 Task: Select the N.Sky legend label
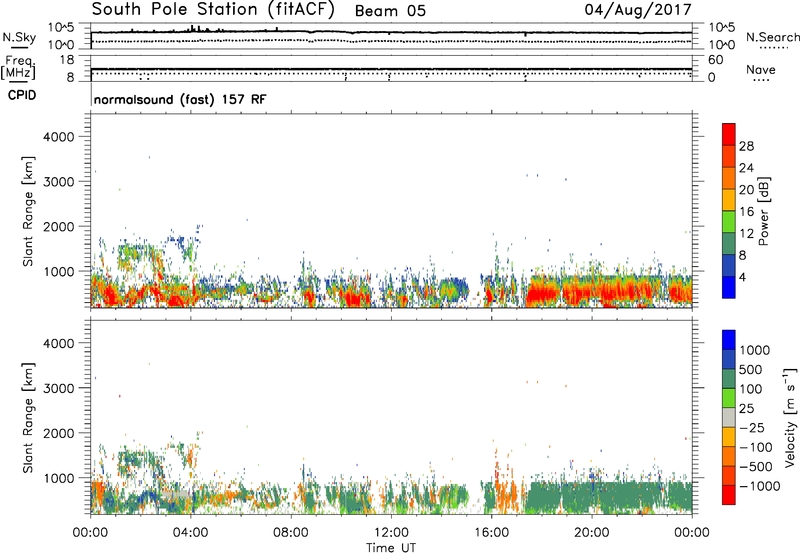[x=19, y=37]
